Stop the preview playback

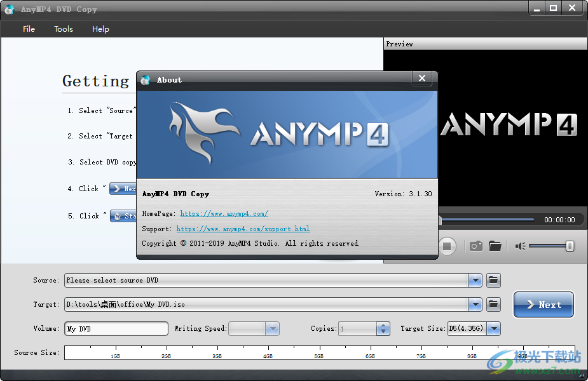(448, 246)
